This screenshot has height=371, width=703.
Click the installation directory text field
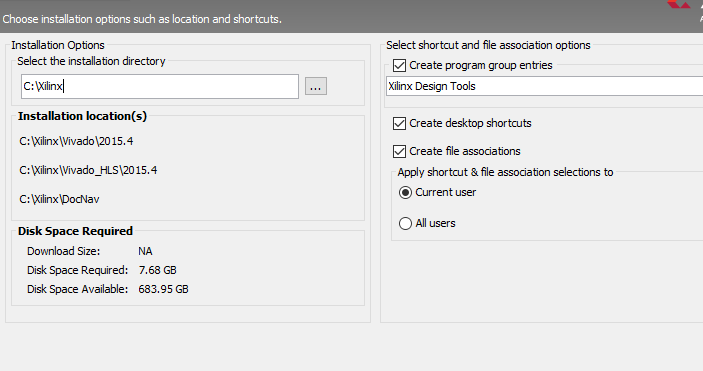[x=160, y=87]
